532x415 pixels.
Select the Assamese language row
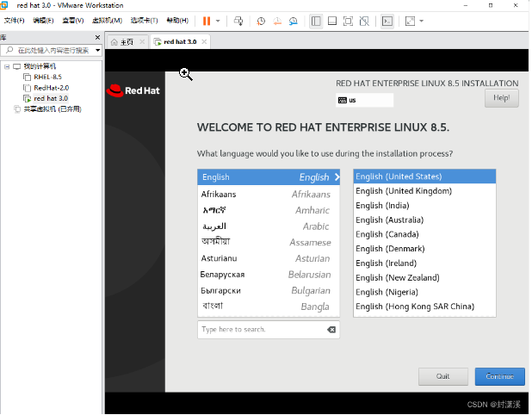pyautogui.click(x=269, y=242)
